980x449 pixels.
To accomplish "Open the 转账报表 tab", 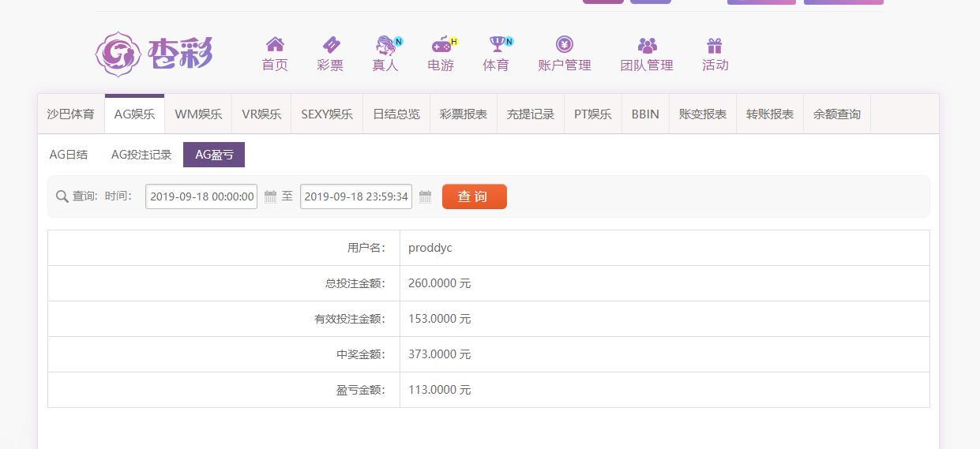I will tap(770, 114).
